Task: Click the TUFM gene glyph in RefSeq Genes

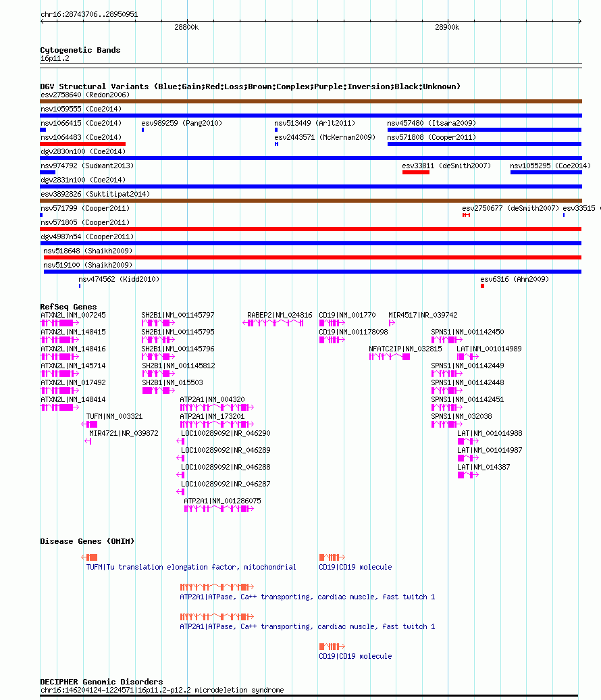Action: [89, 424]
